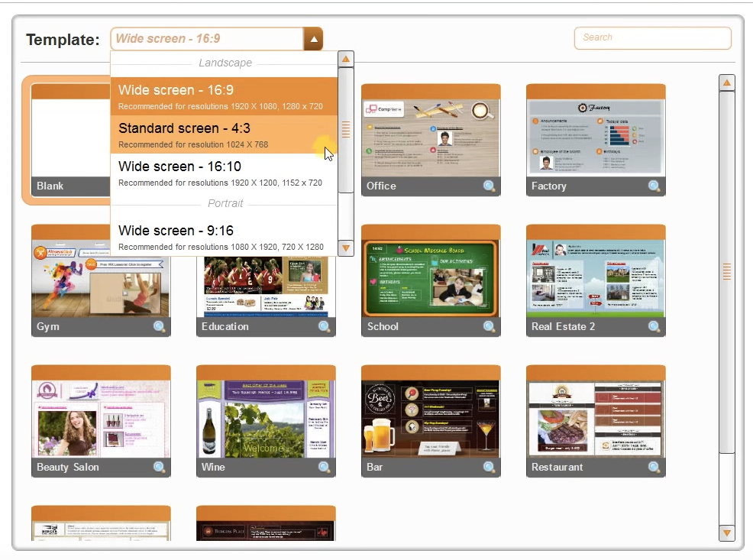Click template gallery scroll down arrow

[x=726, y=532]
